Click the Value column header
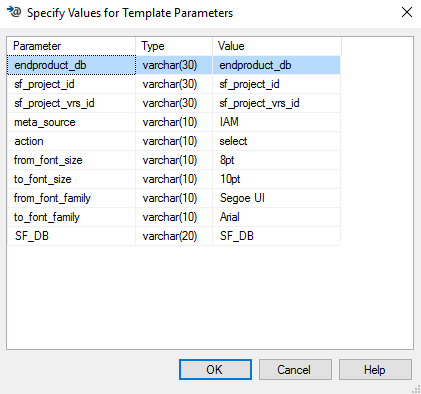 [x=277, y=46]
